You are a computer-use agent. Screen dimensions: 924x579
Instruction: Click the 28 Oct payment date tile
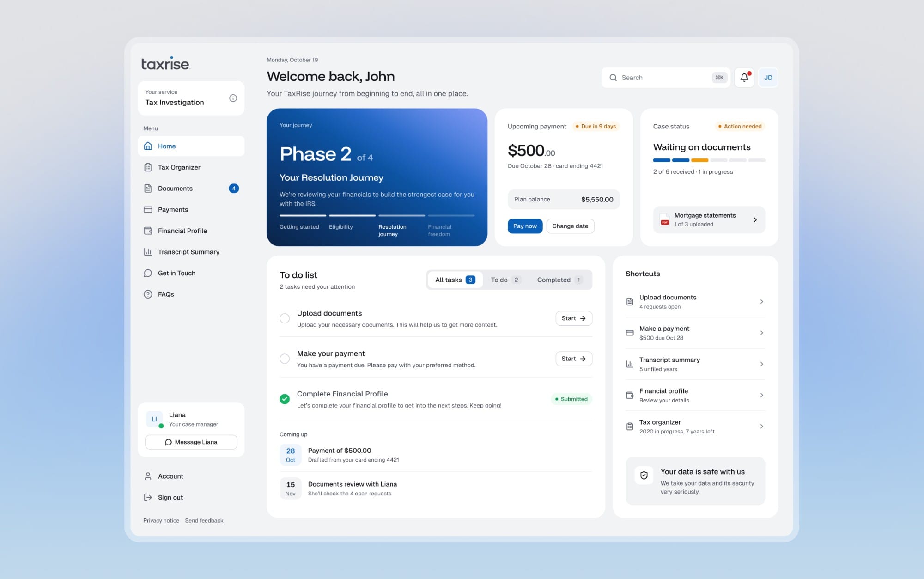(x=291, y=455)
